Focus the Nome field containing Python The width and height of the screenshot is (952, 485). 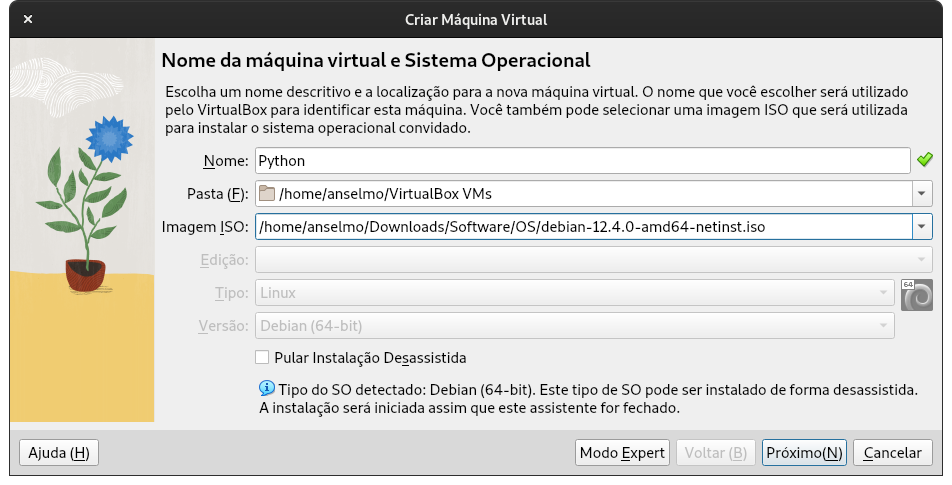[x=583, y=161]
